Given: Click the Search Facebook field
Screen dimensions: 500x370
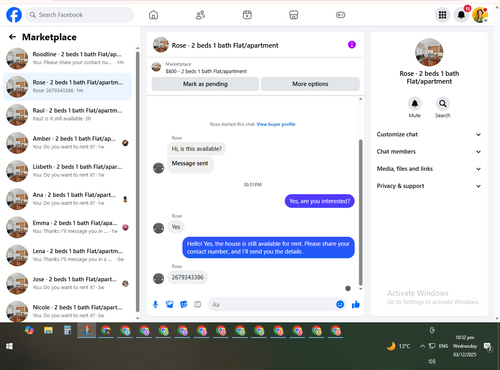Looking at the screenshot, I should pos(80,15).
